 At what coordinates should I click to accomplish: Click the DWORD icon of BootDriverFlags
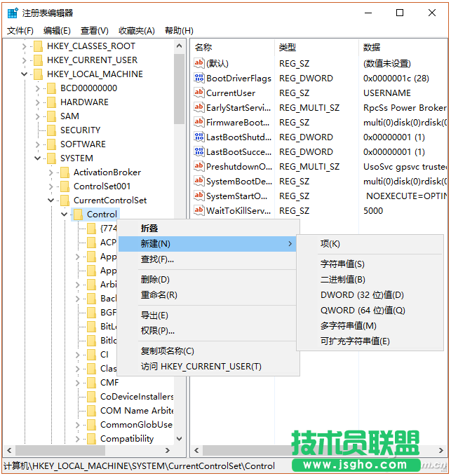[199, 78]
